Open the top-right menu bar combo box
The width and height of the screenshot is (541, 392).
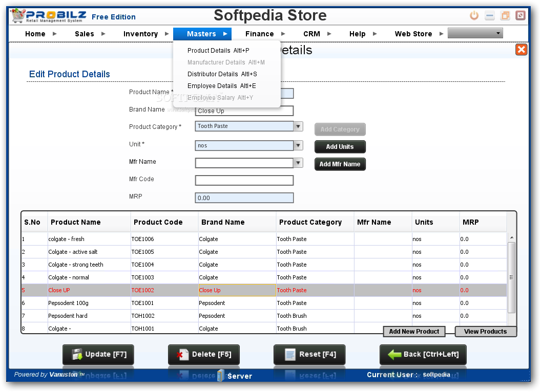475,33
